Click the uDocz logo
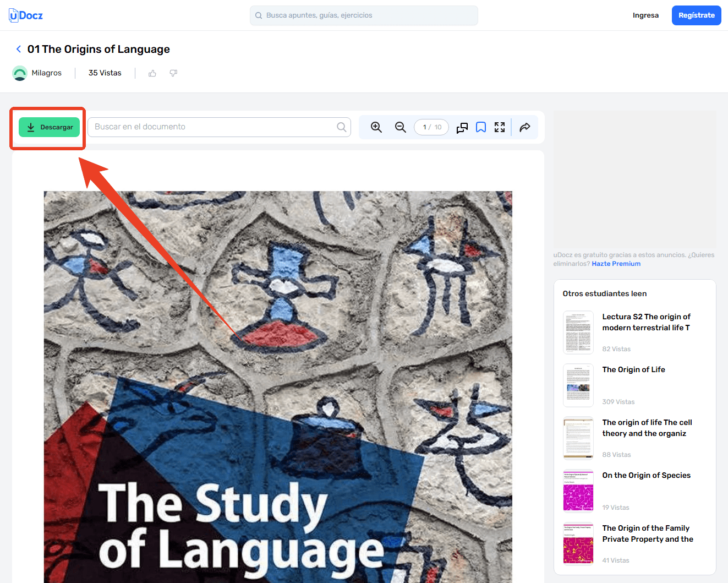The height and width of the screenshot is (583, 728). point(26,15)
